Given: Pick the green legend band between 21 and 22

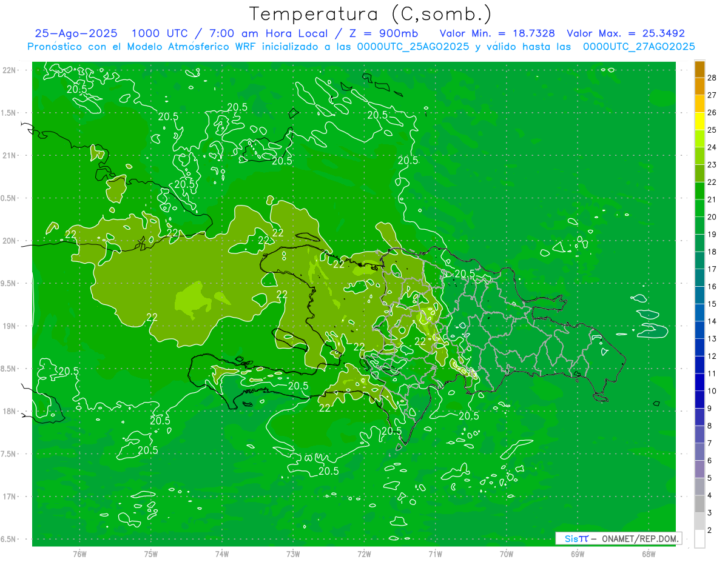Looking at the screenshot, I should tap(700, 191).
